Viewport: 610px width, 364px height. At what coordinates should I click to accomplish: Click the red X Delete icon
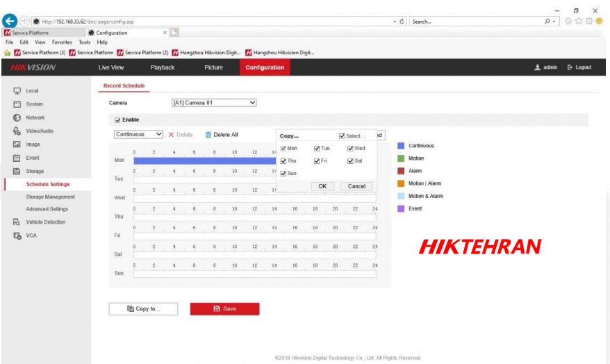pyautogui.click(x=171, y=135)
